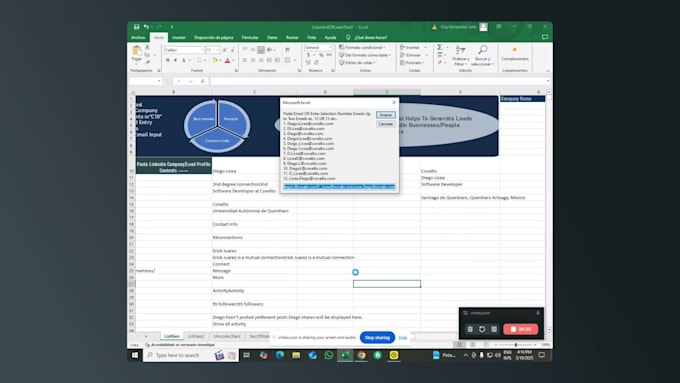Switch to Page Layout view in status bar
The height and width of the screenshot is (383, 680).
(x=472, y=345)
